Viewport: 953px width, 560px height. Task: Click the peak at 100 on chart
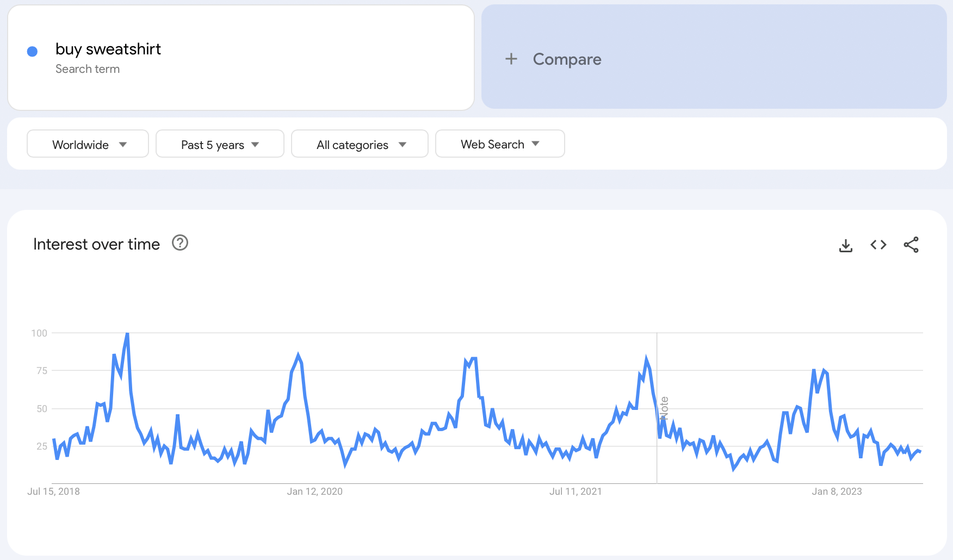tap(127, 333)
